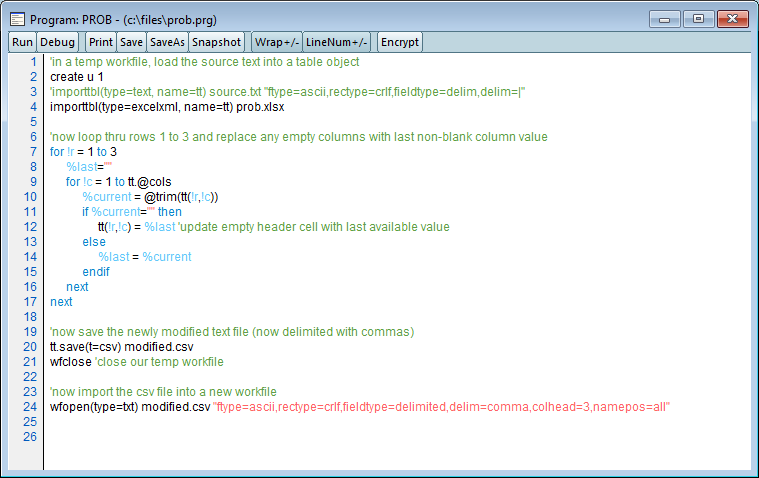Click the program window icon in title bar
The image size is (759, 478).
pos(17,19)
